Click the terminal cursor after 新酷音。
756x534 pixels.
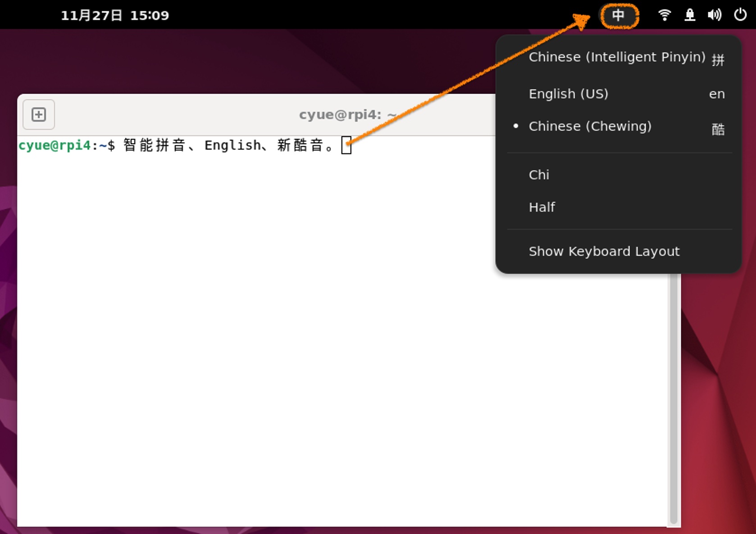coord(346,145)
